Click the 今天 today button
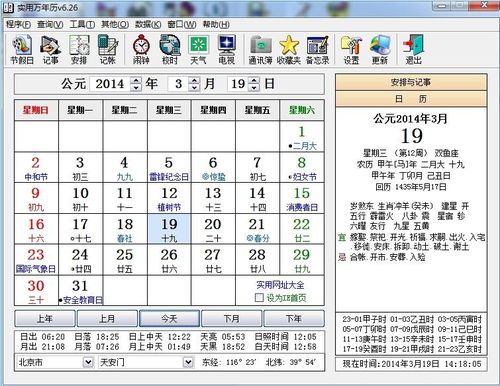 (169, 319)
